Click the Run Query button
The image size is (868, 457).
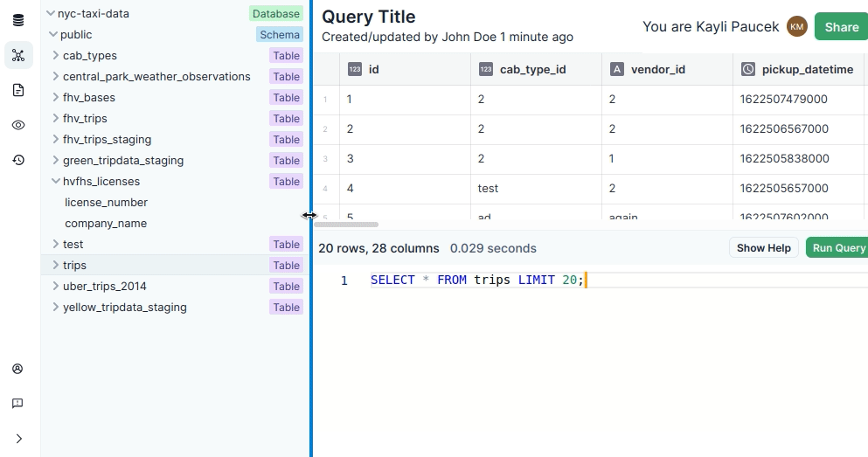tap(837, 248)
